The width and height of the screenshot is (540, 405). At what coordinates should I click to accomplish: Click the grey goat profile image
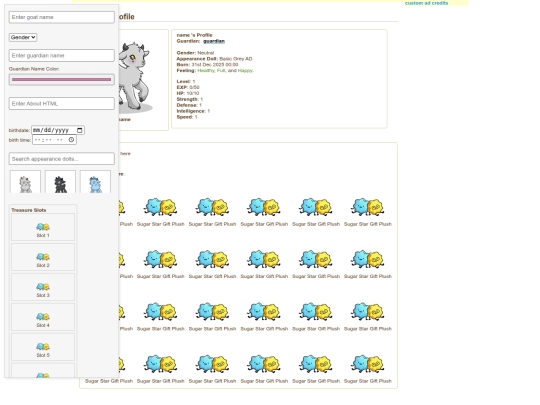click(x=135, y=78)
